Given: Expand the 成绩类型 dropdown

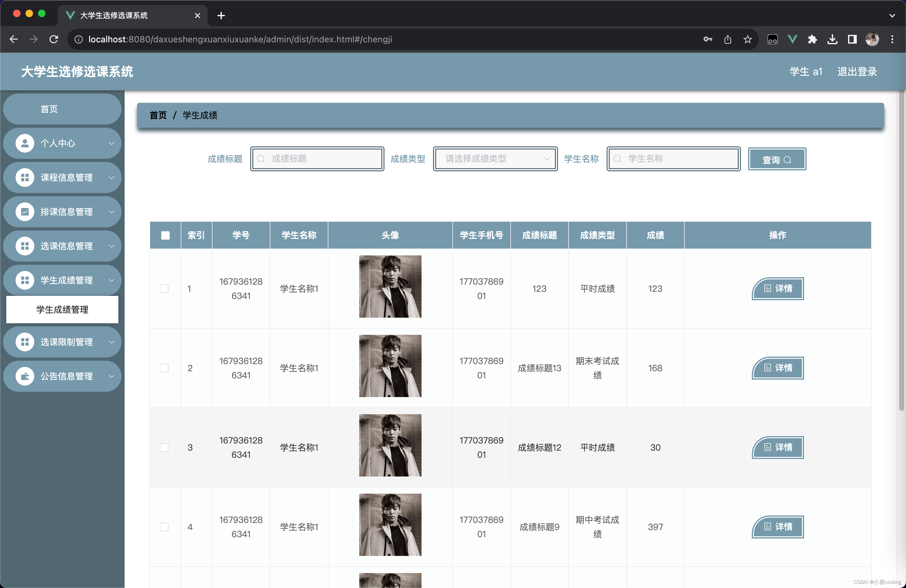Looking at the screenshot, I should click(x=494, y=159).
